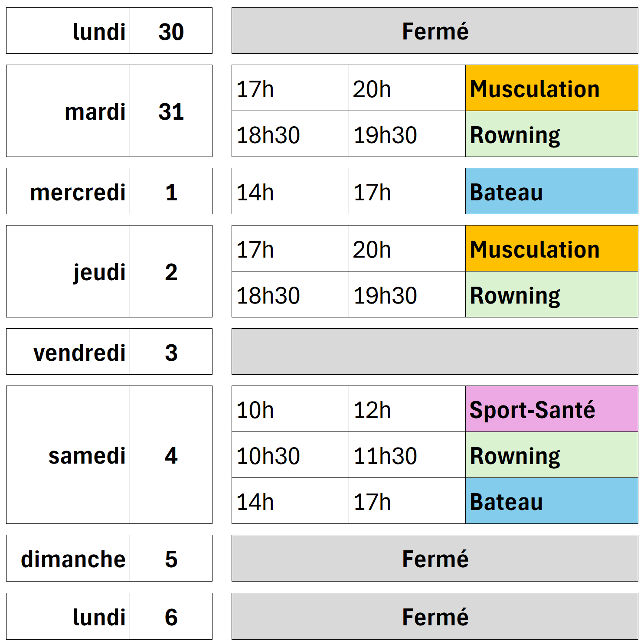Select the orange Musculation cell on mardi
Screen dimensions: 644x644
[x=551, y=88]
